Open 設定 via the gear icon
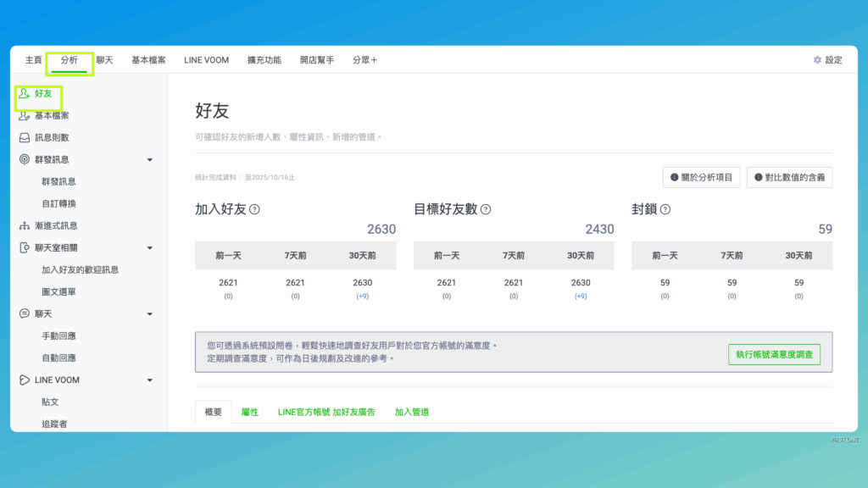The image size is (868, 488). point(817,60)
